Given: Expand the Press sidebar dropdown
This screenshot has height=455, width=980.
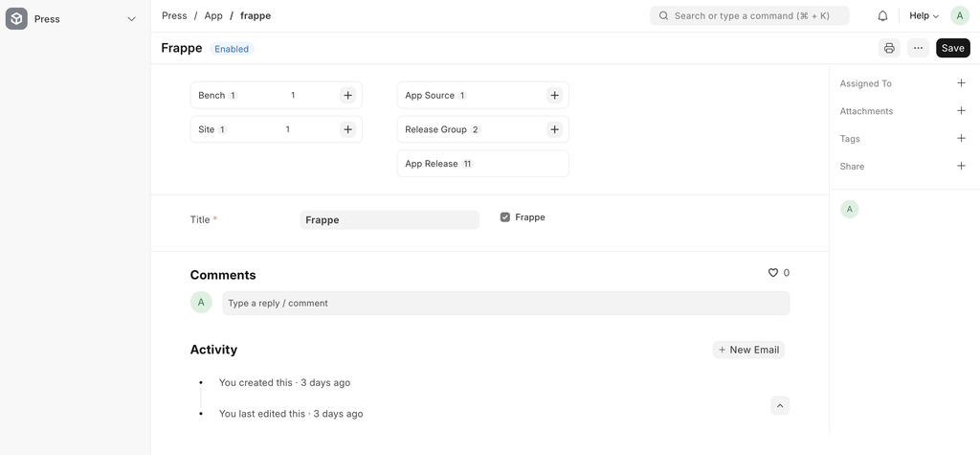Looking at the screenshot, I should [131, 19].
